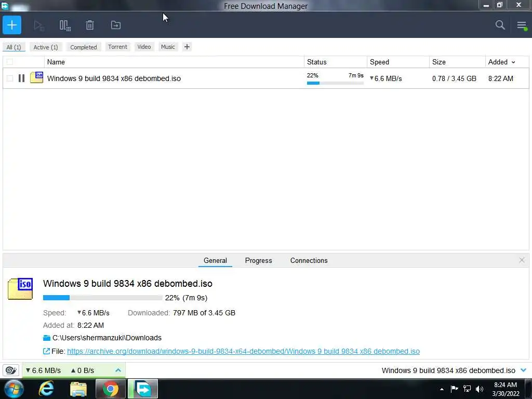Filter by Music downloads

coord(168,47)
